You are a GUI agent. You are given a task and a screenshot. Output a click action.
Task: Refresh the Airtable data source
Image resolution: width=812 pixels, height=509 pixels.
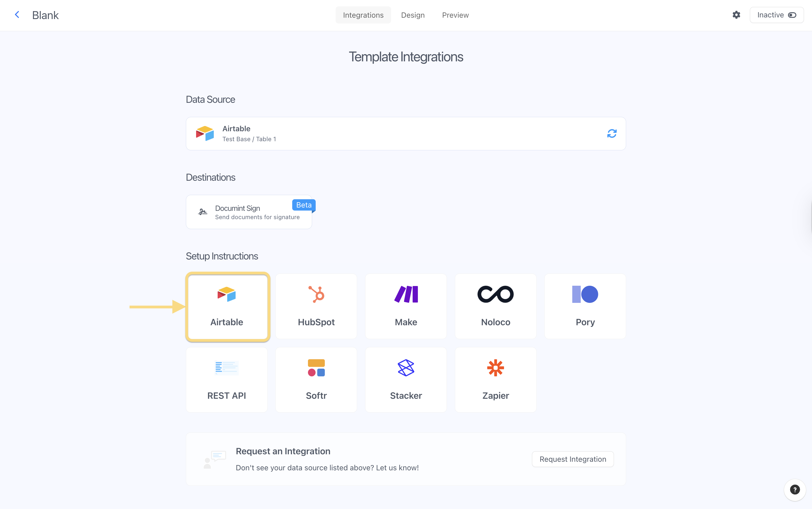(x=611, y=134)
